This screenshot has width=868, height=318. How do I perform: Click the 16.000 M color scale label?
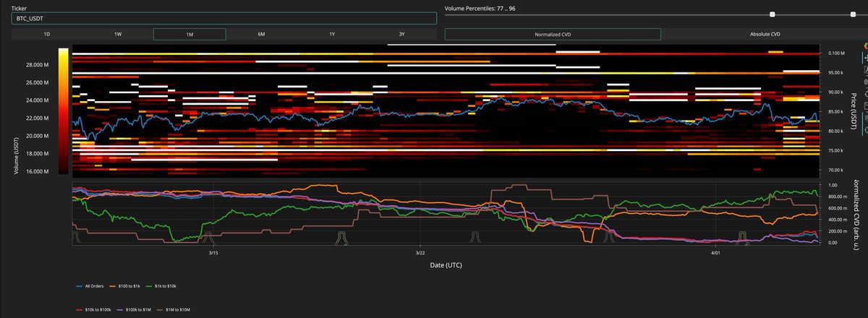(x=36, y=171)
